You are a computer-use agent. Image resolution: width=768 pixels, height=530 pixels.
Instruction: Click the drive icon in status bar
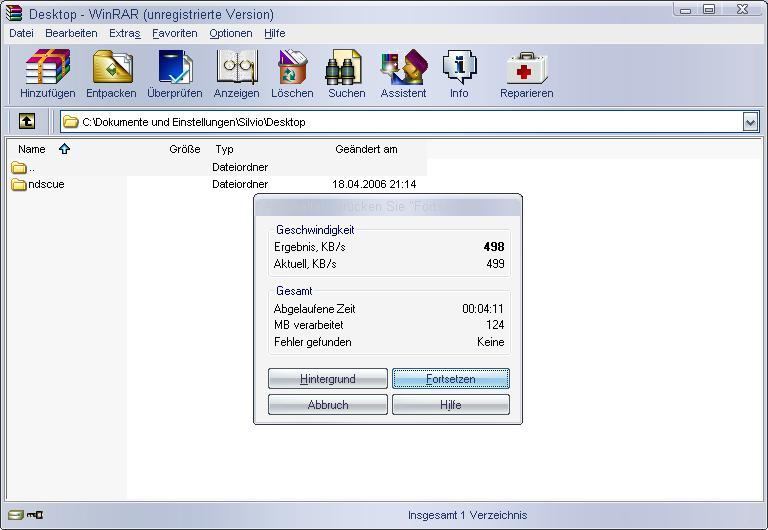[16, 515]
